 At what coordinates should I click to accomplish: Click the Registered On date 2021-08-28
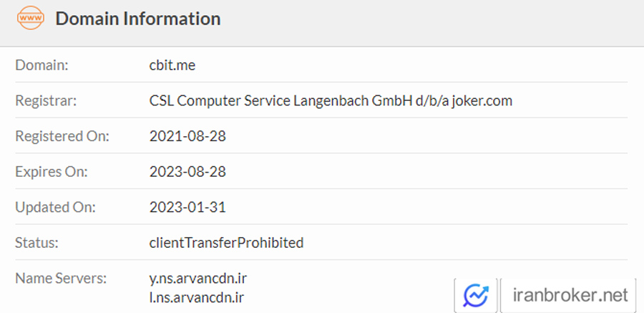(187, 136)
